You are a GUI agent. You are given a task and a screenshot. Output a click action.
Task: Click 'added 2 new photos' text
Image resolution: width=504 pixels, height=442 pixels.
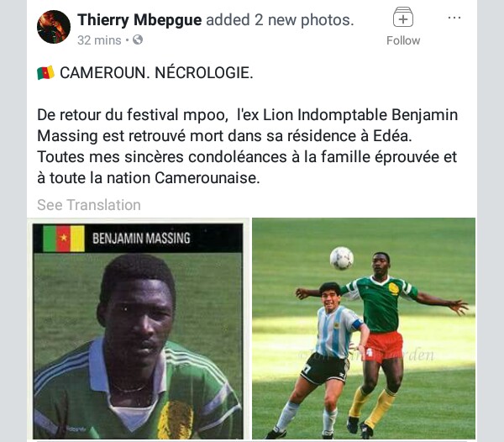coord(280,20)
